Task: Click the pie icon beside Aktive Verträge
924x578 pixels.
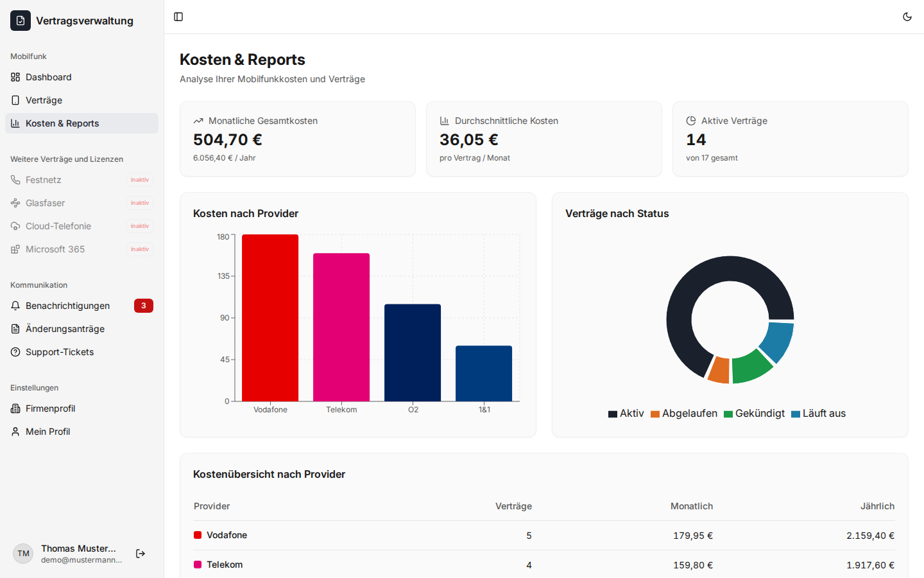Action: point(691,121)
